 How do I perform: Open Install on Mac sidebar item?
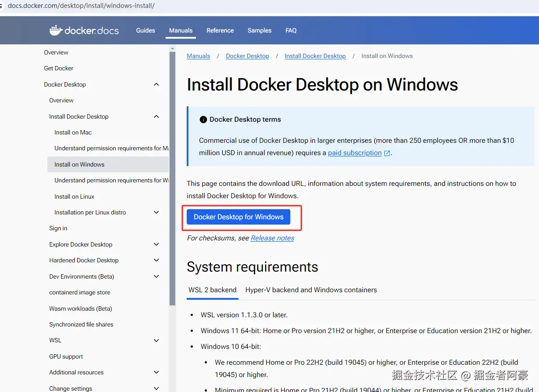pos(73,132)
